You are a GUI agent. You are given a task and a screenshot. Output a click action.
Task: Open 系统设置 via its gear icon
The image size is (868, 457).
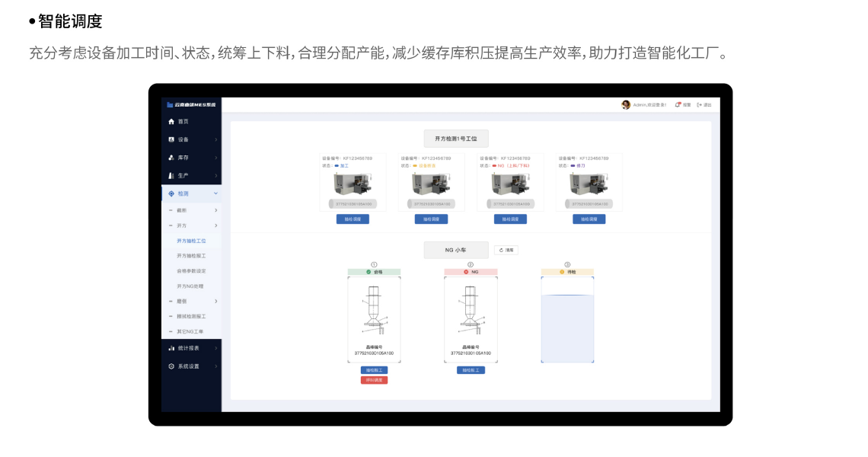point(171,366)
